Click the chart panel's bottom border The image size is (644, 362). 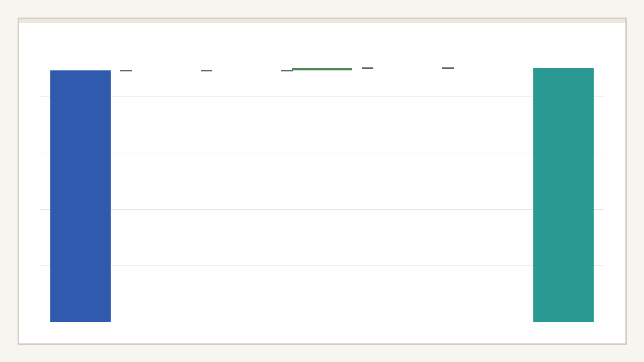tap(322, 344)
